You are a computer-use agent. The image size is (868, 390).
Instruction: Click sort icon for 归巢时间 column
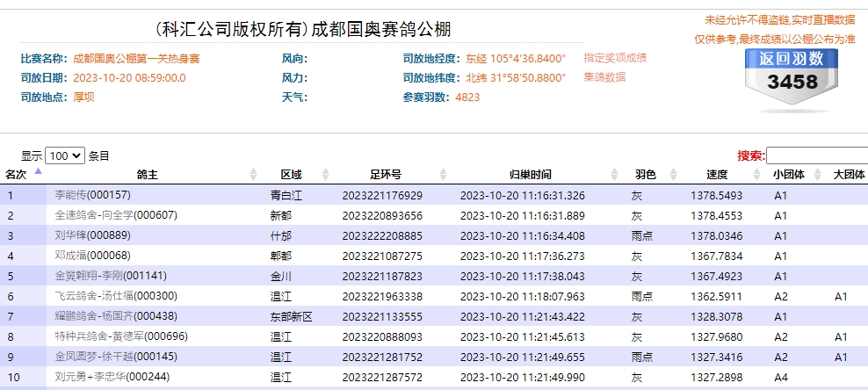pos(612,174)
